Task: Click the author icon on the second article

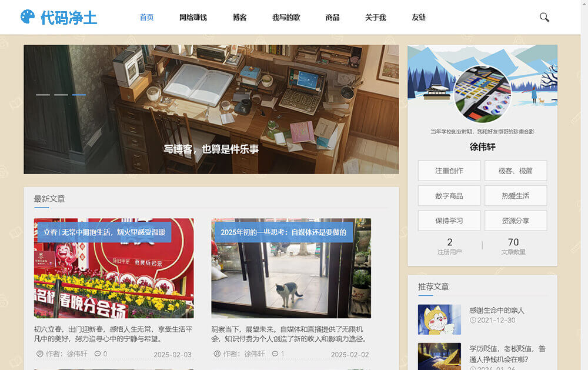Action: (218, 355)
